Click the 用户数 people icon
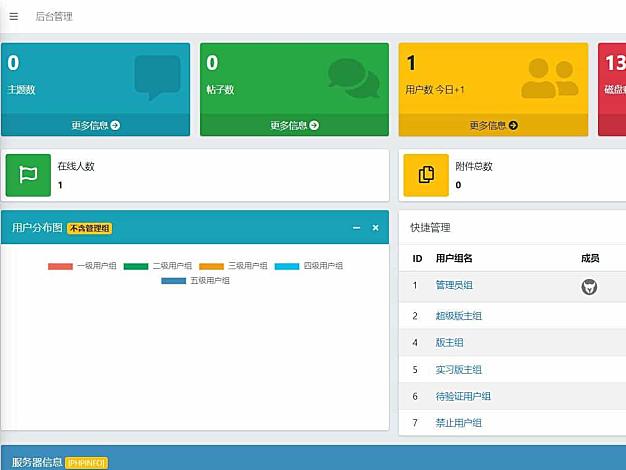Viewport: 626px width, 470px height. (x=550, y=78)
